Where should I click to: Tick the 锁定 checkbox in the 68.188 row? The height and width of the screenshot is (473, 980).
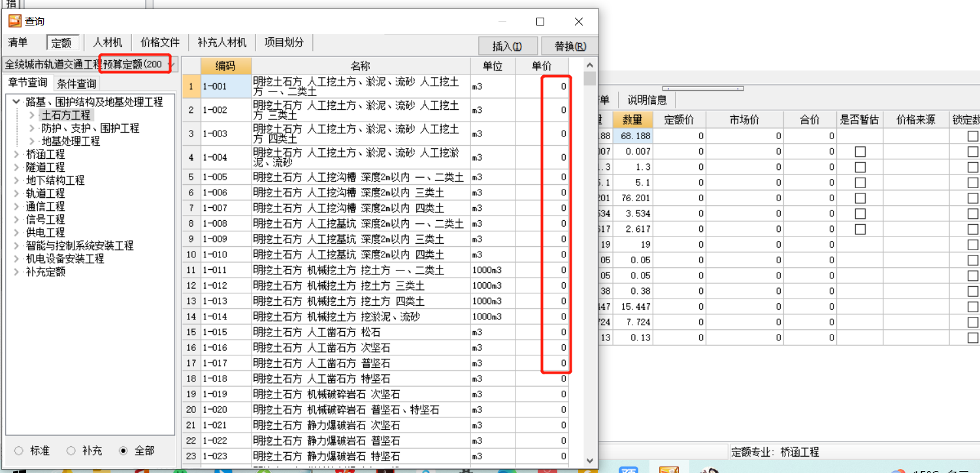pos(973,136)
